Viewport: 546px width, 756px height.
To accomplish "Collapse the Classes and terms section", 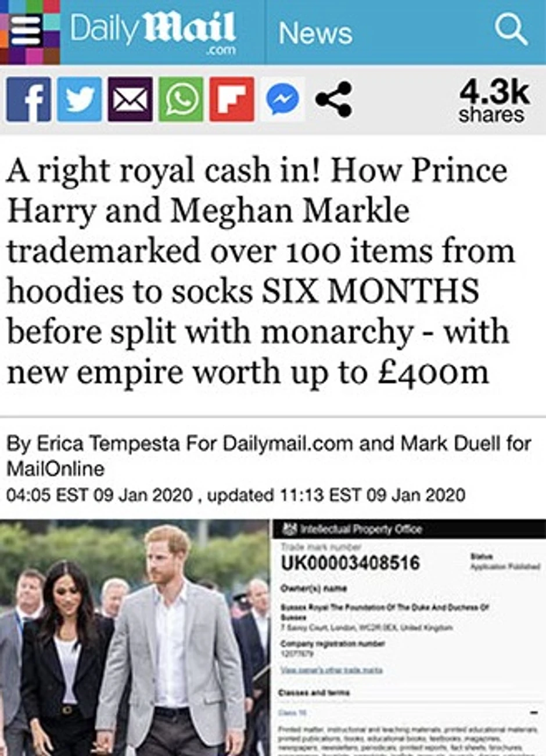I will 533,712.
